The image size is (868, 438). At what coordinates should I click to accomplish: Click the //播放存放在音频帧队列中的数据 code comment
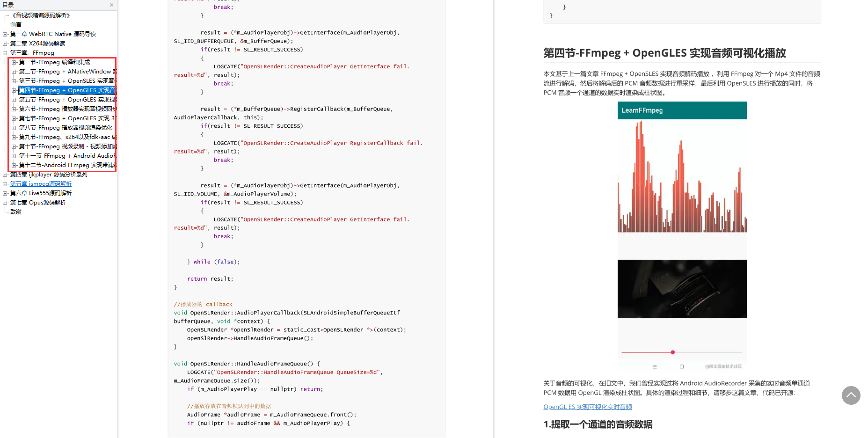coord(229,406)
